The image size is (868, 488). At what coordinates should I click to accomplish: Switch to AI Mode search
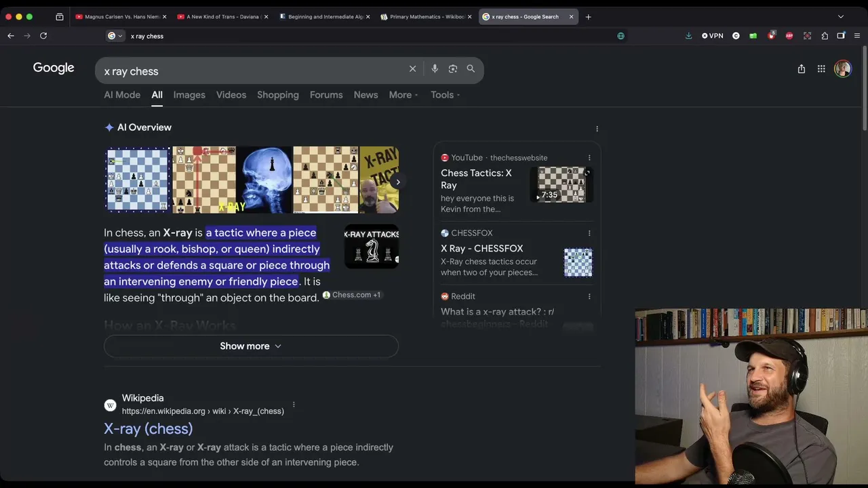pos(122,95)
